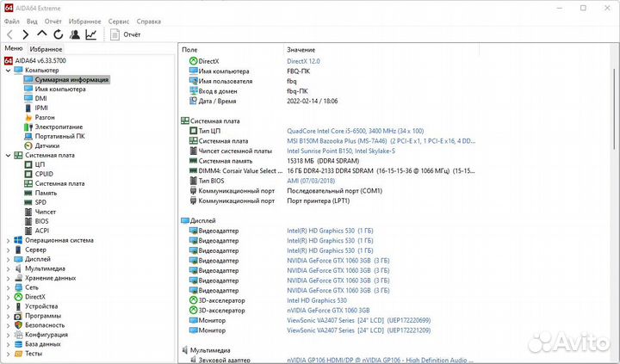Viewport: 620px width, 364px height.
Task: Open the Отчёт menu in menu bar
Action: click(x=53, y=22)
